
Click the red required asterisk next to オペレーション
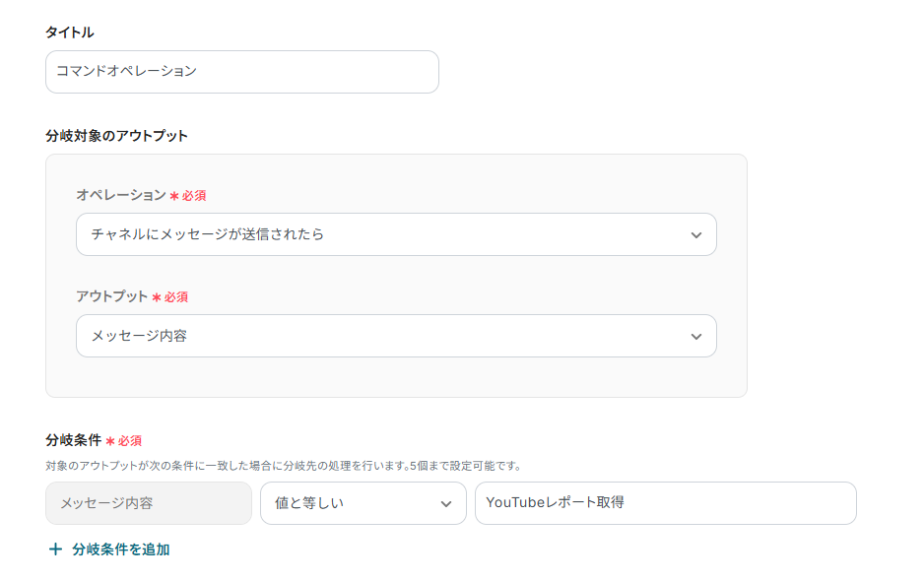point(174,196)
